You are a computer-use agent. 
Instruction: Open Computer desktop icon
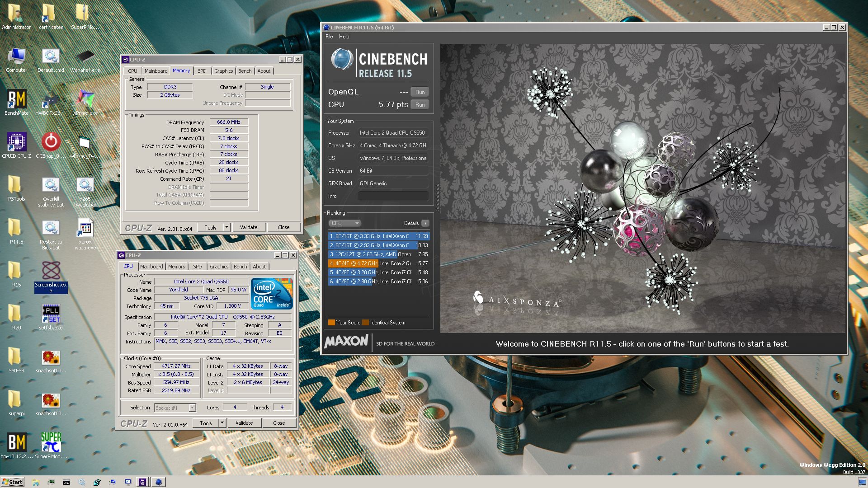[x=16, y=60]
